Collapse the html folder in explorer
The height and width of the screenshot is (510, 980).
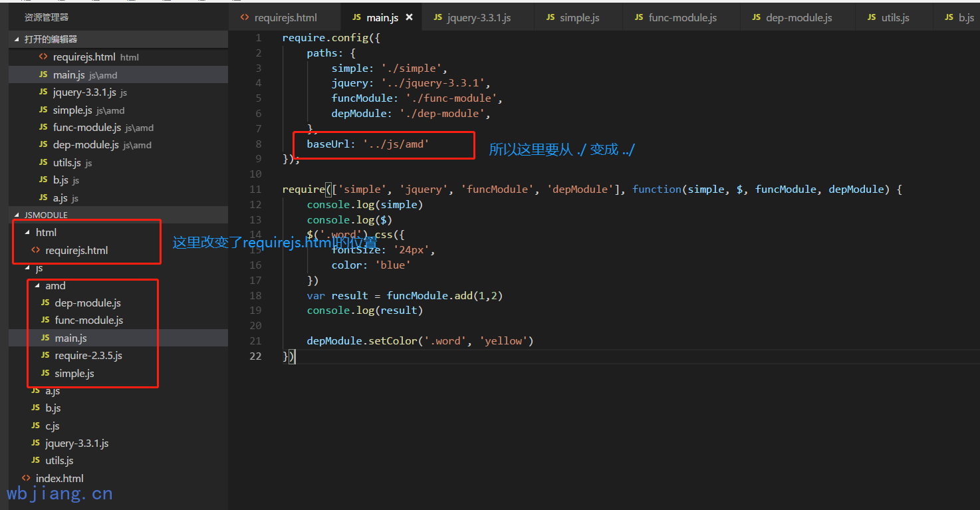[x=27, y=233]
